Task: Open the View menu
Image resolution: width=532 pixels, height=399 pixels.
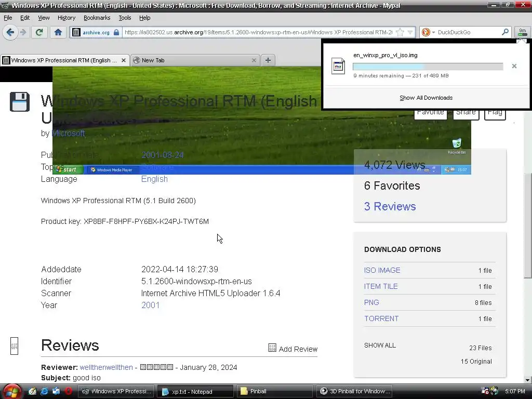Action: pyautogui.click(x=44, y=18)
